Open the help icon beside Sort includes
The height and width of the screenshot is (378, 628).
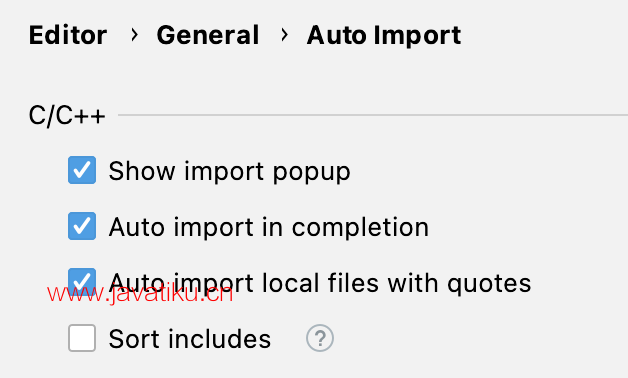tap(320, 338)
